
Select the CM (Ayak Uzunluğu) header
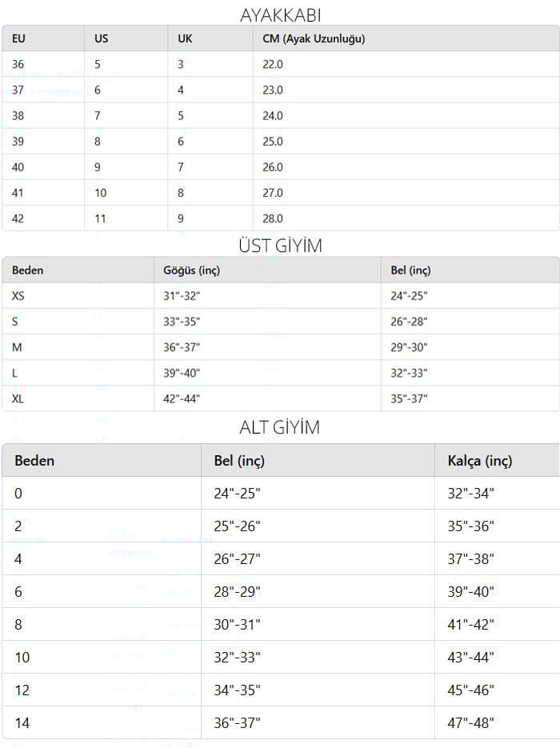tap(314, 38)
